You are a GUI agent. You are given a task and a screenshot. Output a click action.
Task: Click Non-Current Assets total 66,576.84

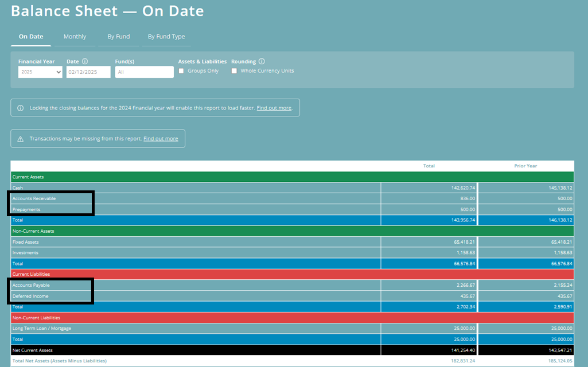[x=464, y=264]
